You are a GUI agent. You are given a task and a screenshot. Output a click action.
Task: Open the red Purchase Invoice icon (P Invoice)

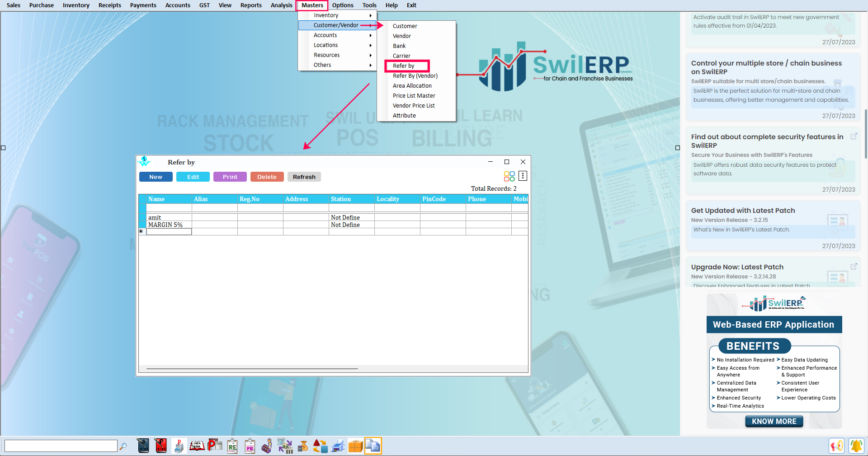(161, 446)
